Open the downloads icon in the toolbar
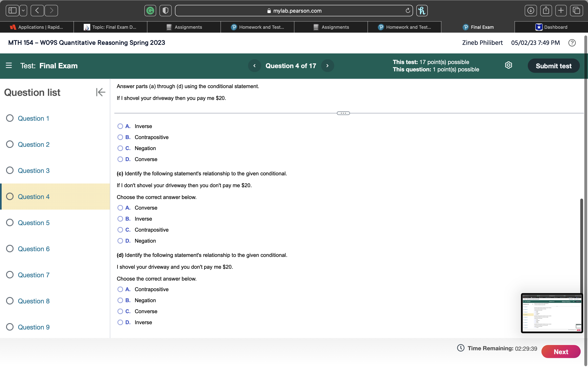This screenshot has width=588, height=367. click(x=531, y=10)
